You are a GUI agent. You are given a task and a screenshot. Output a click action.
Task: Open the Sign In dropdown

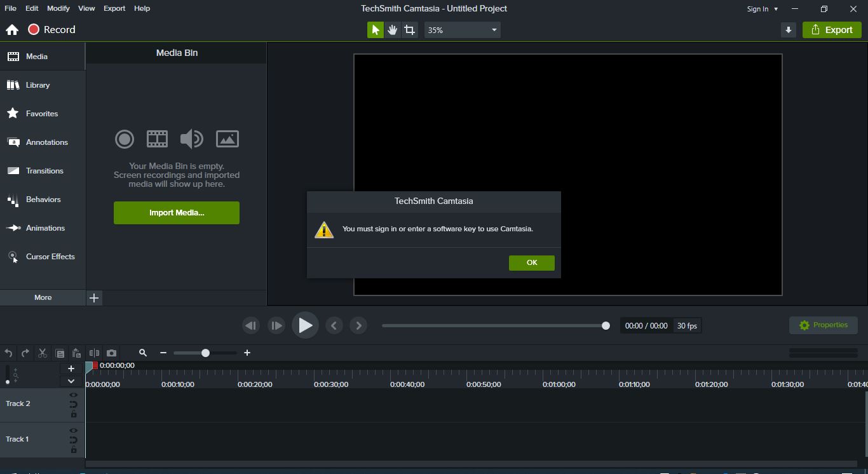click(x=762, y=9)
